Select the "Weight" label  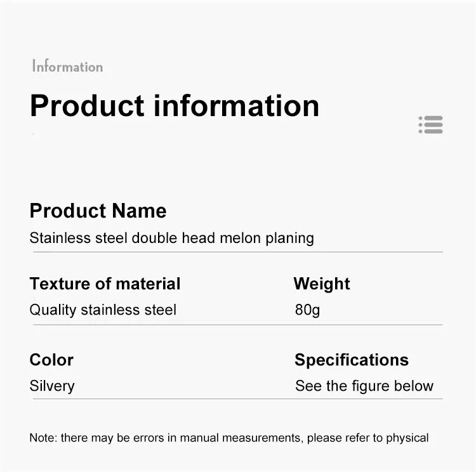322,284
